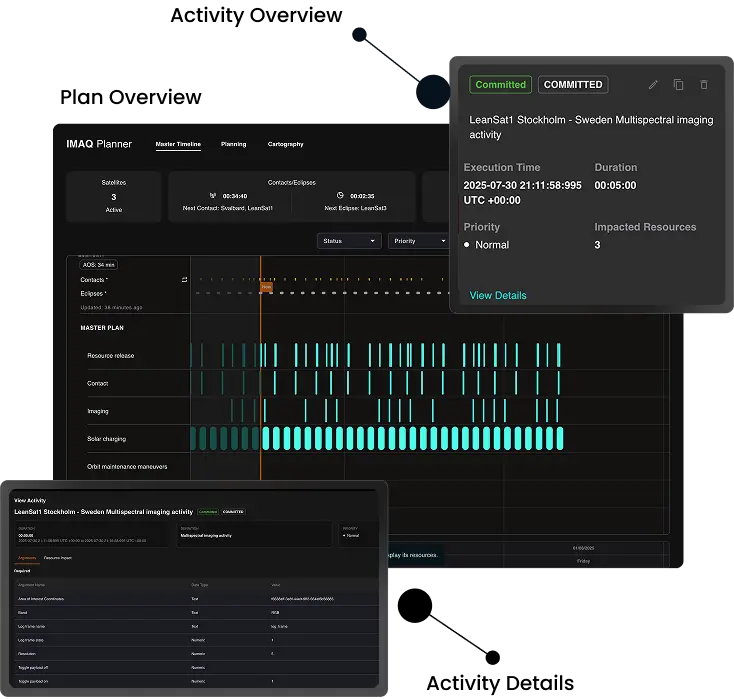The image size is (734, 699).
Task: Switch to the Master Timeline tab
Action: point(178,144)
